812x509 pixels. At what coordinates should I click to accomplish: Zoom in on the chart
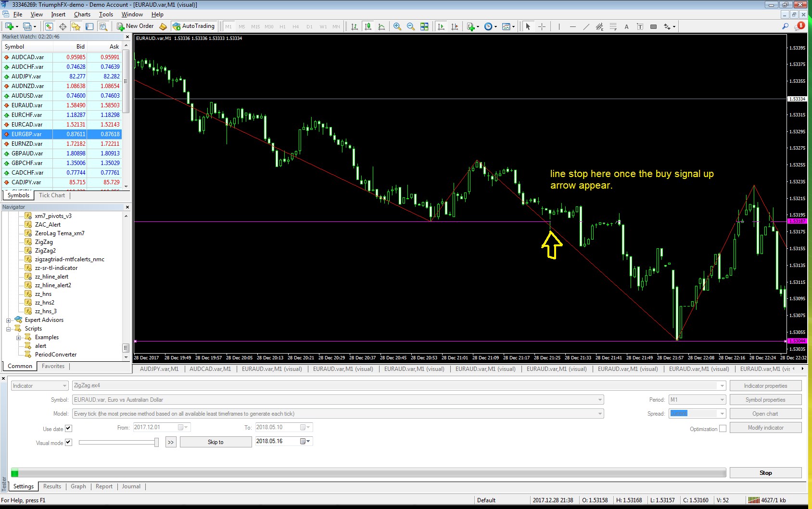[397, 26]
